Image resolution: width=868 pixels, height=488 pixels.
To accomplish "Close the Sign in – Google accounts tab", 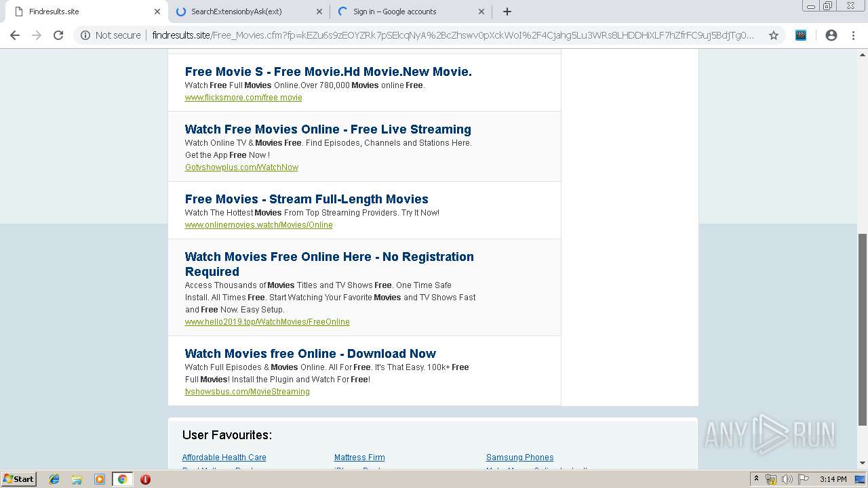I will point(481,12).
